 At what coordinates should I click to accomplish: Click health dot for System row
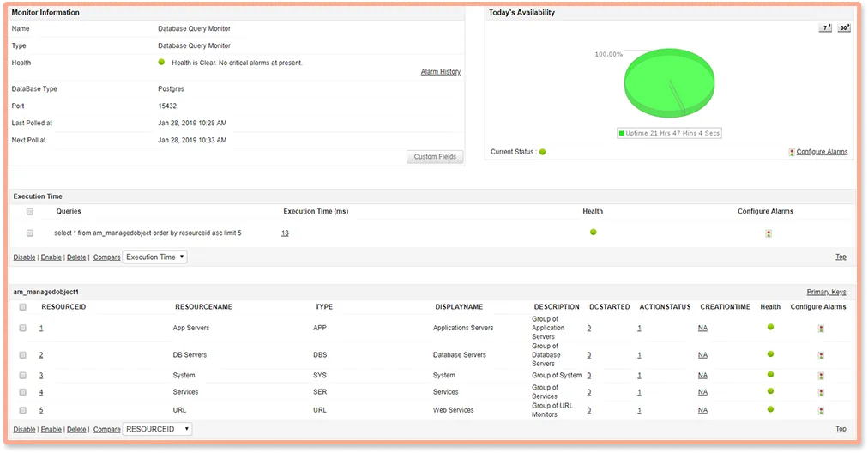(x=770, y=375)
